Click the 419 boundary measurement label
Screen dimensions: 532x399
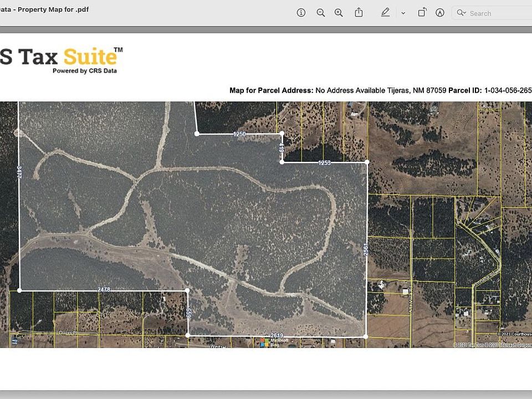tap(282, 148)
